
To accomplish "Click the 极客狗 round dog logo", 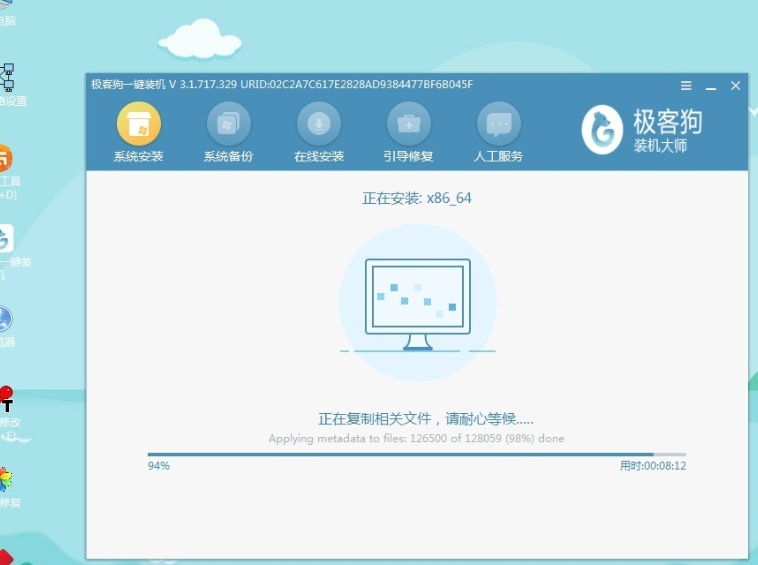I will [x=602, y=131].
